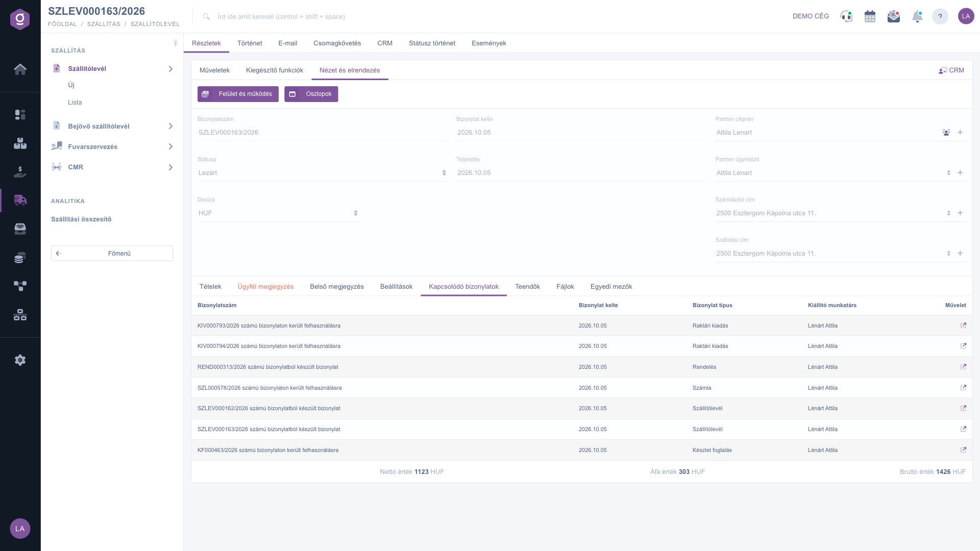Expand the Szállítólevél menu chevron
980x551 pixels.
(x=170, y=69)
